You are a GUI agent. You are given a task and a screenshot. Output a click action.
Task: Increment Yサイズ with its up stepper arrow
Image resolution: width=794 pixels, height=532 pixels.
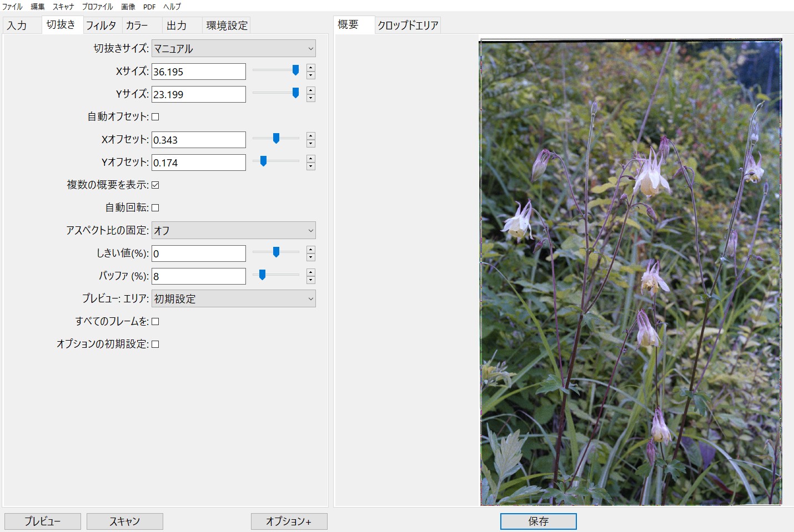tap(310, 91)
